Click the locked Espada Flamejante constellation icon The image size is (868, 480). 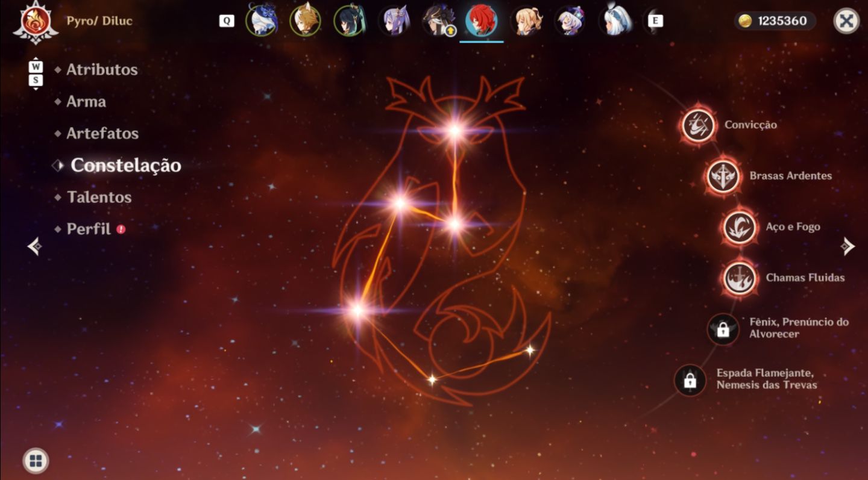coord(690,381)
